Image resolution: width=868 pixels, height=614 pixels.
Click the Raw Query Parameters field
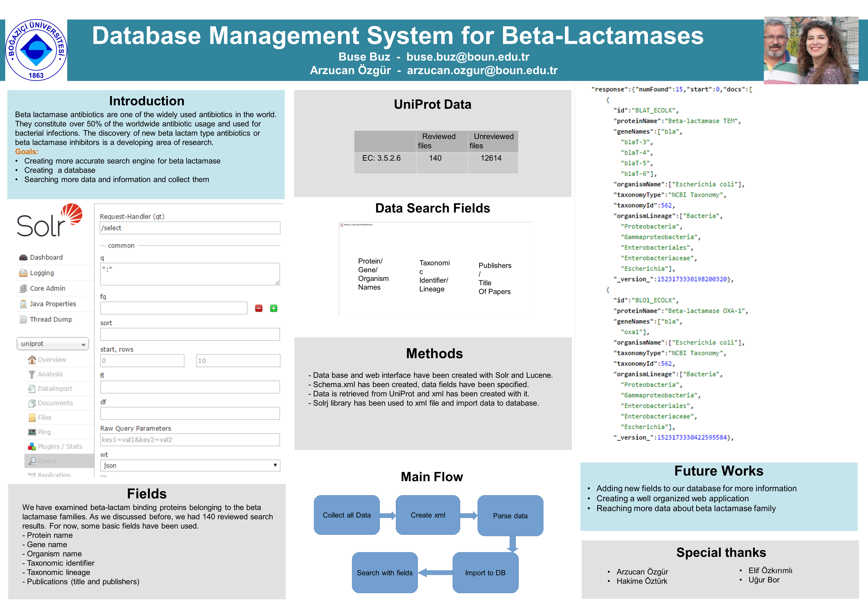[190, 440]
